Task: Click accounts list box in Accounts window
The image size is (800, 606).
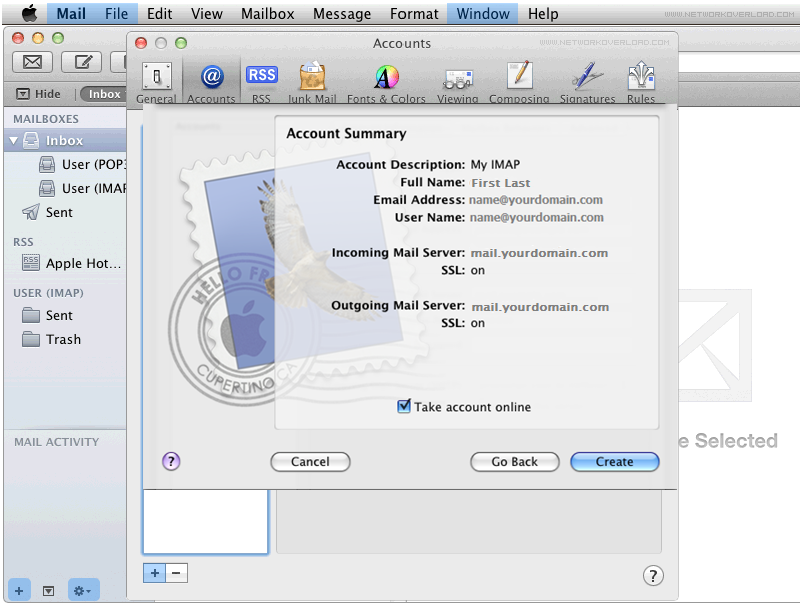Action: pyautogui.click(x=206, y=521)
